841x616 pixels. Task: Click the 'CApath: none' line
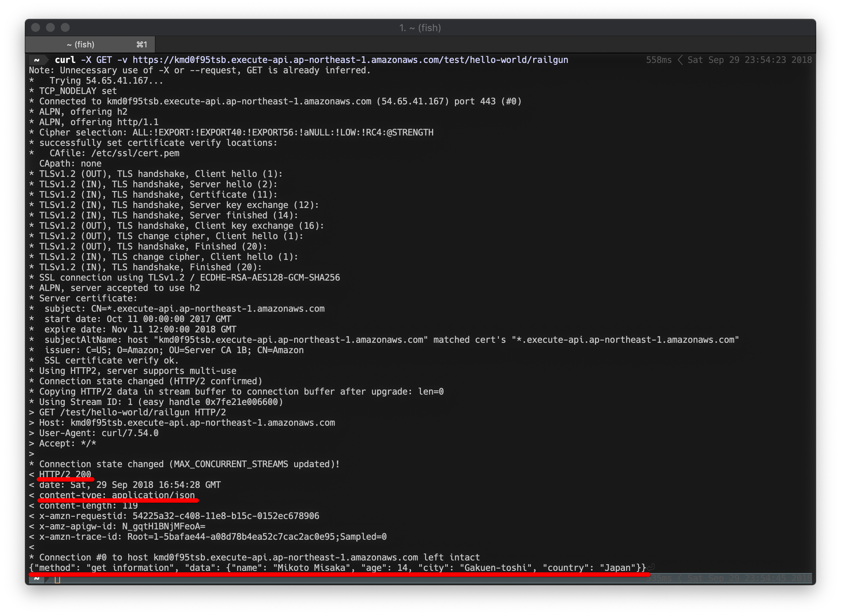70,164
